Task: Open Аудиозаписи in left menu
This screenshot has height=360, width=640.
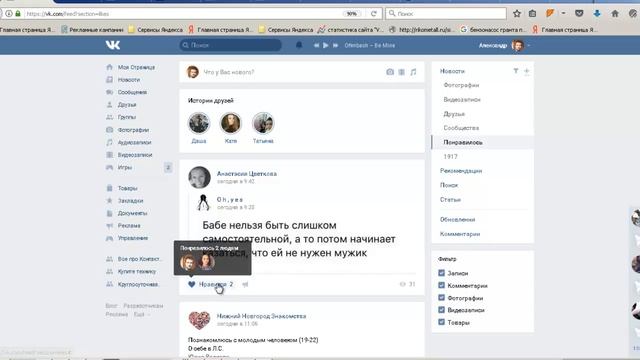Action: point(134,142)
